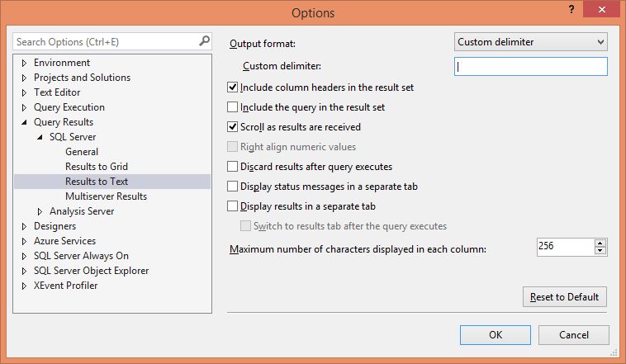Expand the Environment node
This screenshot has width=626, height=364.
(x=24, y=63)
